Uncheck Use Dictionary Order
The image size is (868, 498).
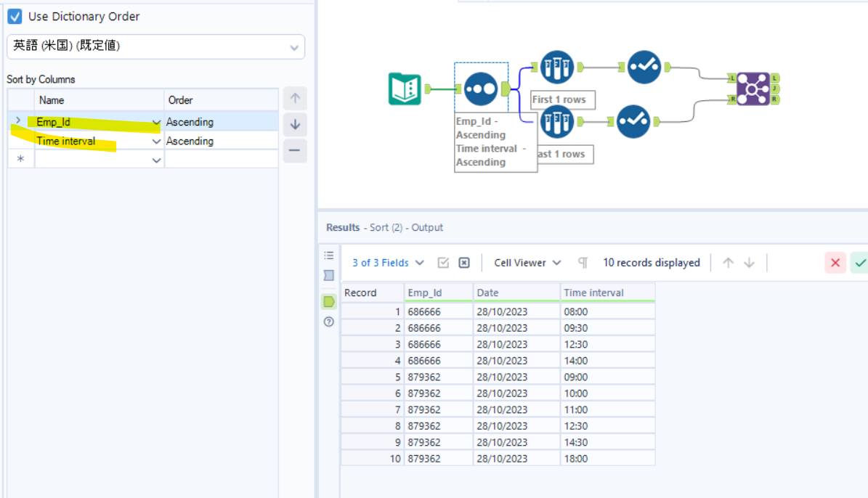(x=15, y=16)
